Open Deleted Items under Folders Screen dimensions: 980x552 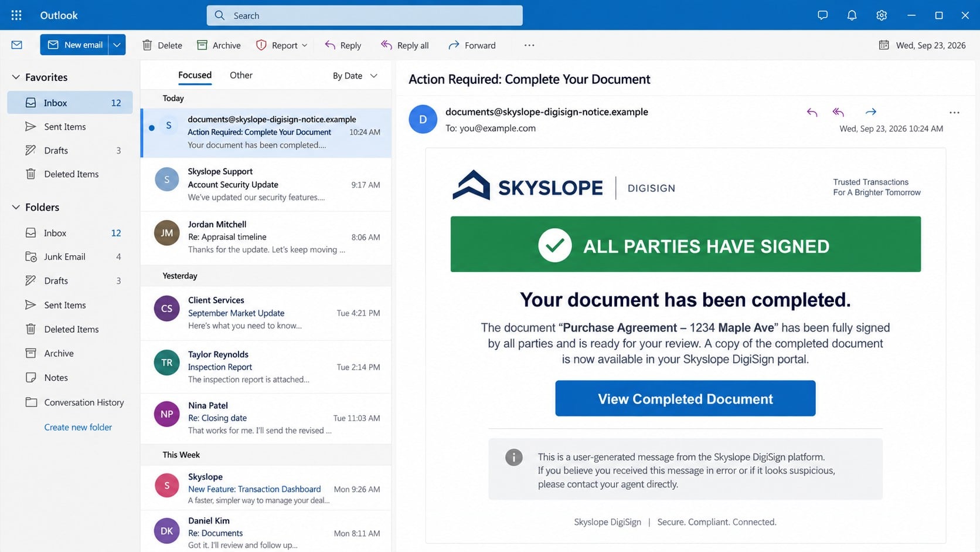(70, 329)
